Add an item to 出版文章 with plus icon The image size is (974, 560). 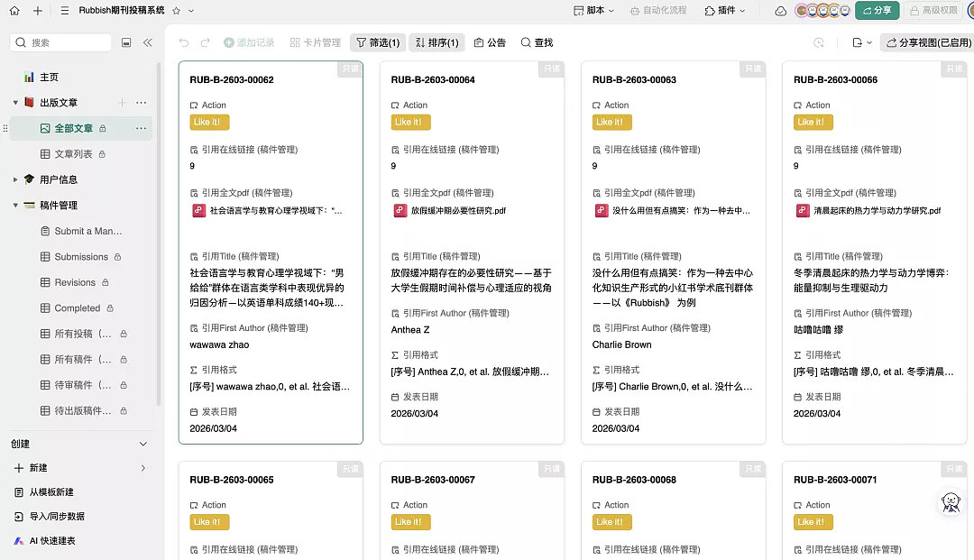coord(122,103)
